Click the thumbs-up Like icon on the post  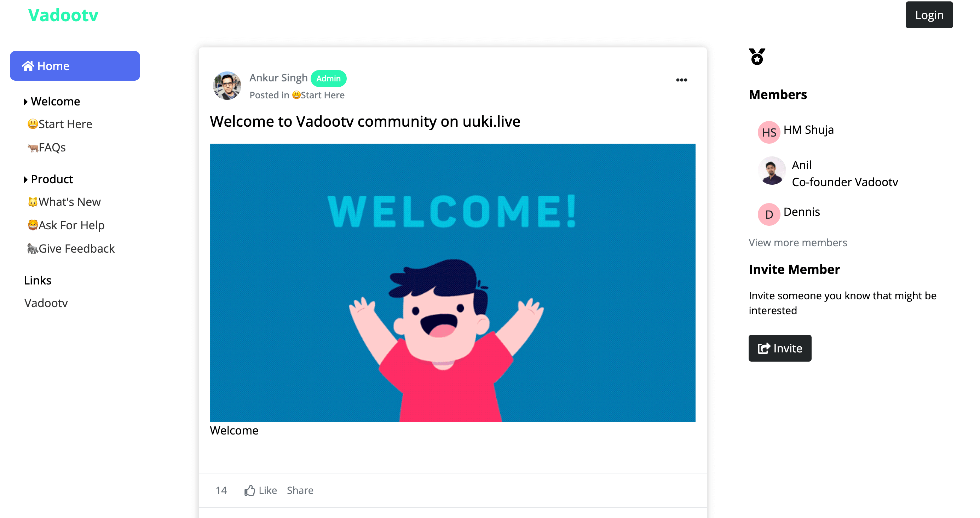tap(249, 490)
